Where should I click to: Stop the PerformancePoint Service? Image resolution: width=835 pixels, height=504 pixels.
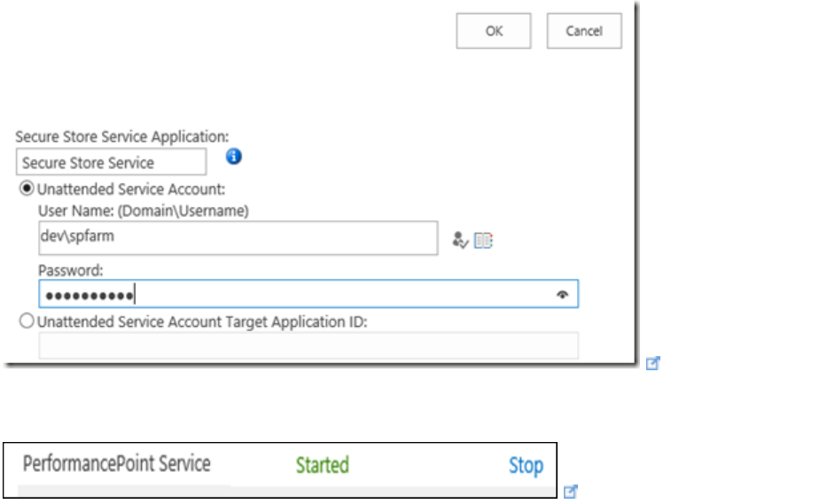point(526,465)
